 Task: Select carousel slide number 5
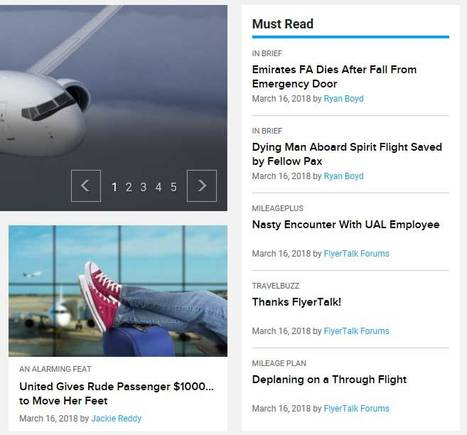[173, 187]
